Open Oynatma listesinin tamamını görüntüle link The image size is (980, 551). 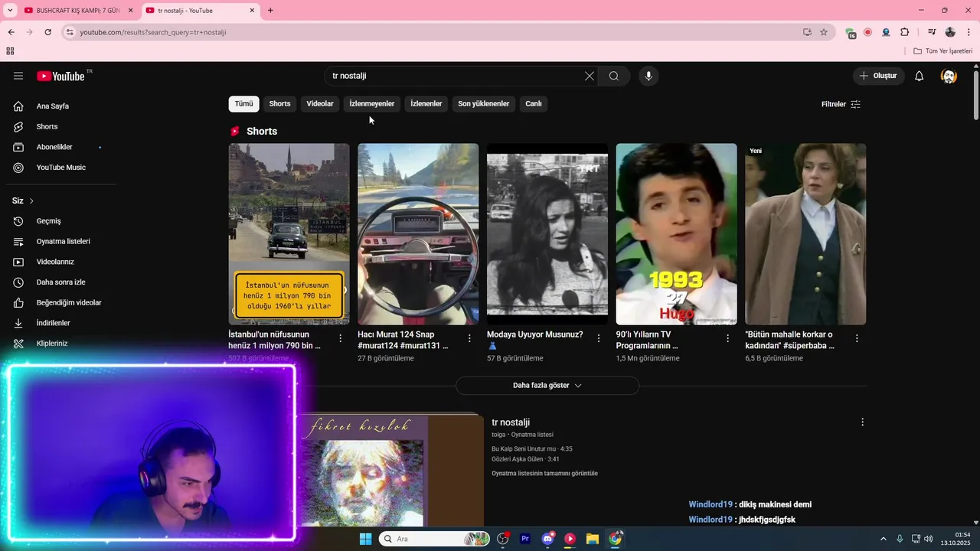point(544,474)
